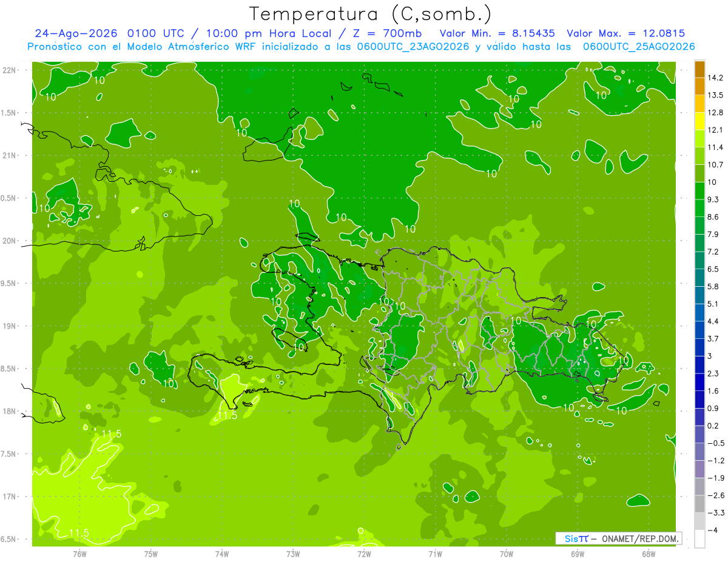Click the dark blue scale segment between 2.3 and 1.6
This screenshot has height=562, width=728.
coord(699,382)
